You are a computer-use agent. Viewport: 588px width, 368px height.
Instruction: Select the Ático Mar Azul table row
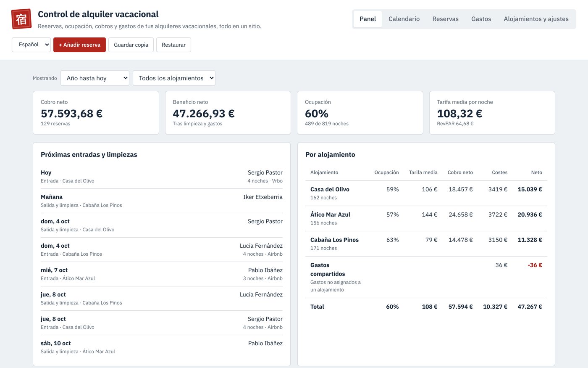(426, 218)
